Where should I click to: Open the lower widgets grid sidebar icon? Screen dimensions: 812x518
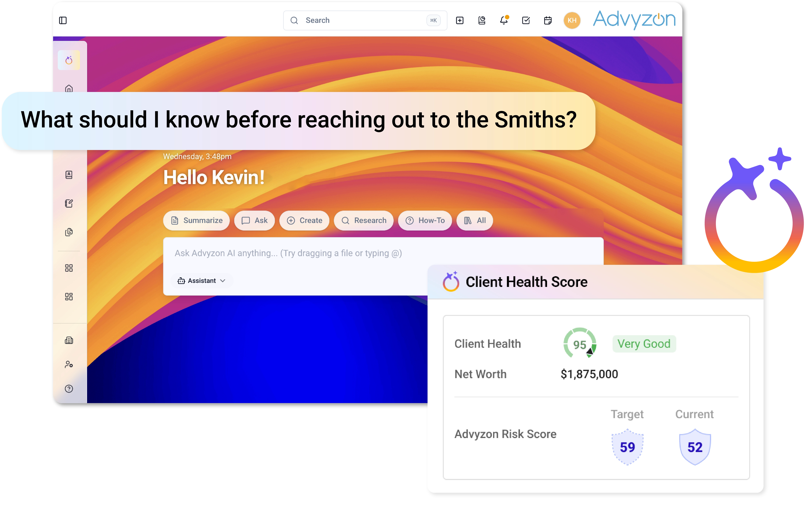pyautogui.click(x=69, y=297)
